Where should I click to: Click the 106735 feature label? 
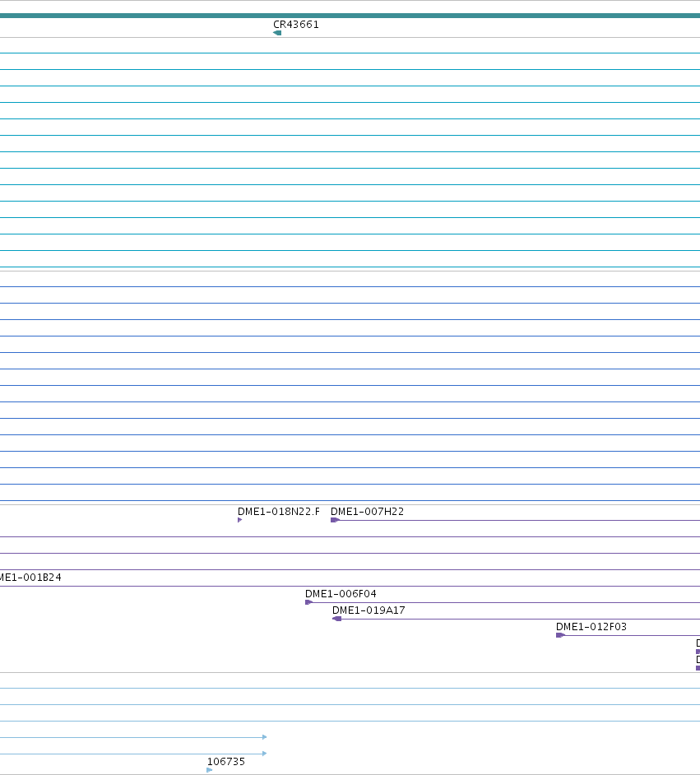point(225,762)
